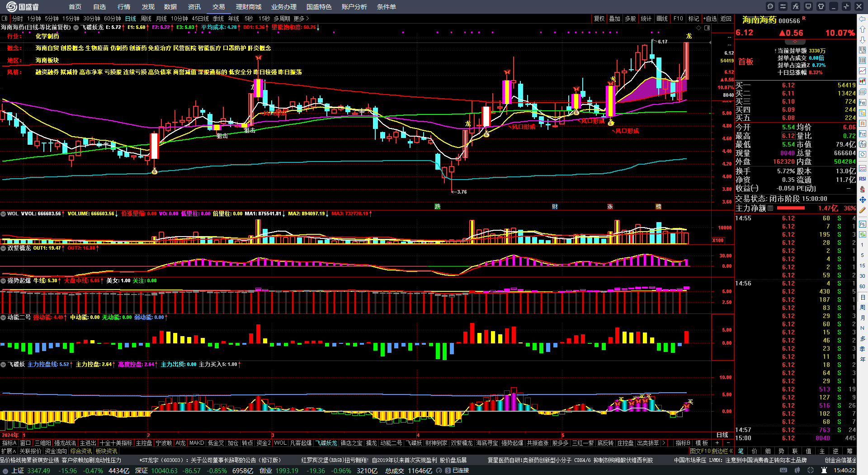Viewport: 868px width, 475px height.
Task: Select the 月线 period
Action: point(161,19)
